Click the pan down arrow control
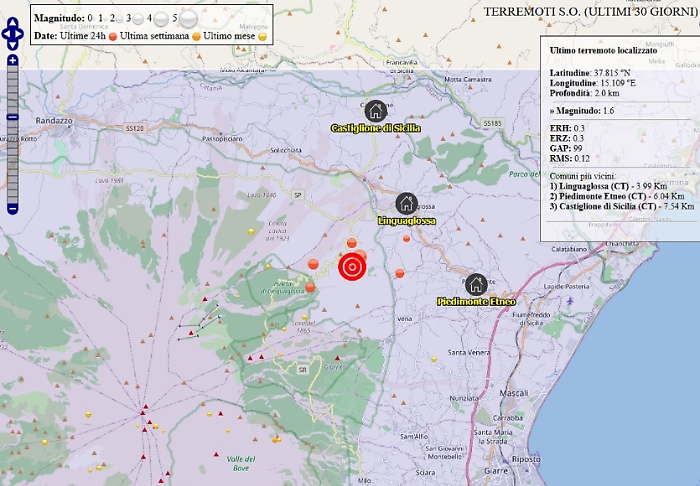Viewport: 700px width, 486px height. [x=12, y=46]
